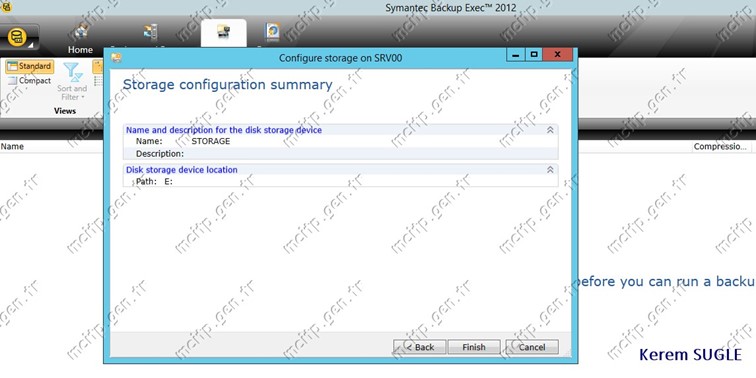Click the Name column header
The height and width of the screenshot is (378, 756).
coord(12,147)
